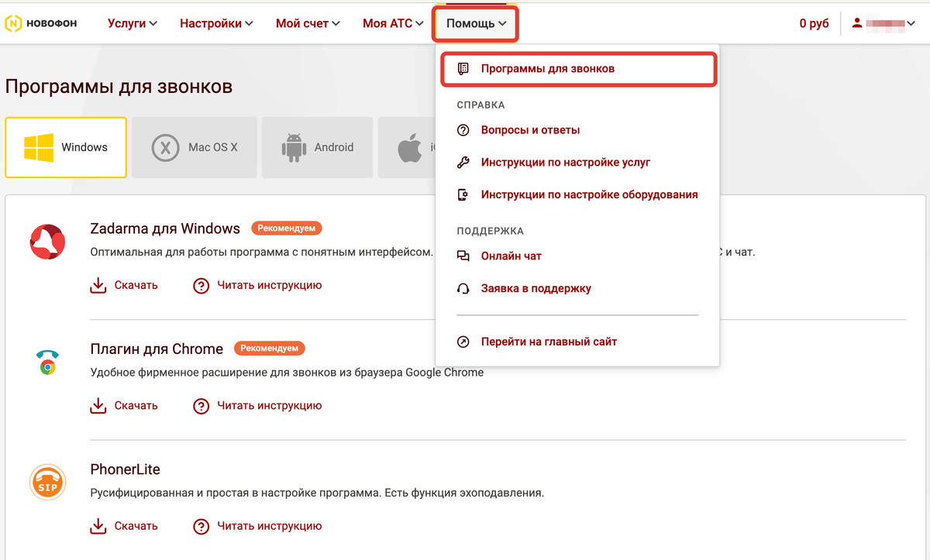The image size is (930, 560).
Task: Open the Настройки menu
Action: tap(217, 23)
